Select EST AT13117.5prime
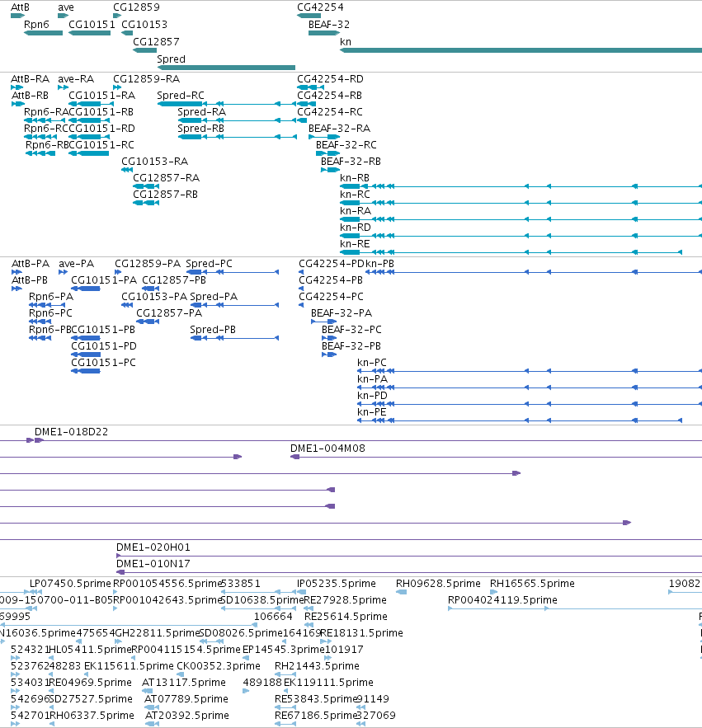 tap(147, 691)
